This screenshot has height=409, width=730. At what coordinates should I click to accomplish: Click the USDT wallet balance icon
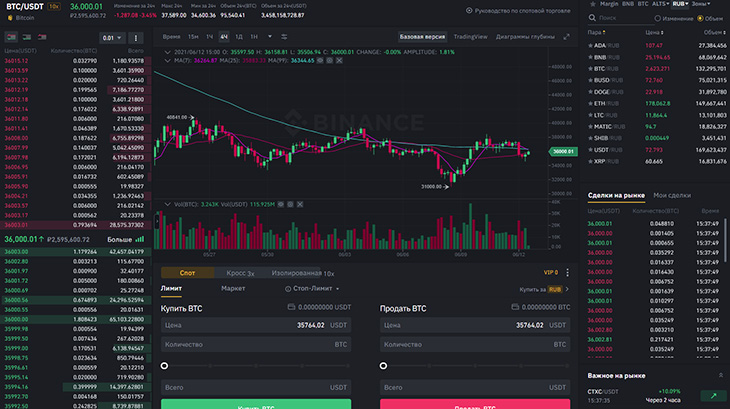click(x=291, y=307)
